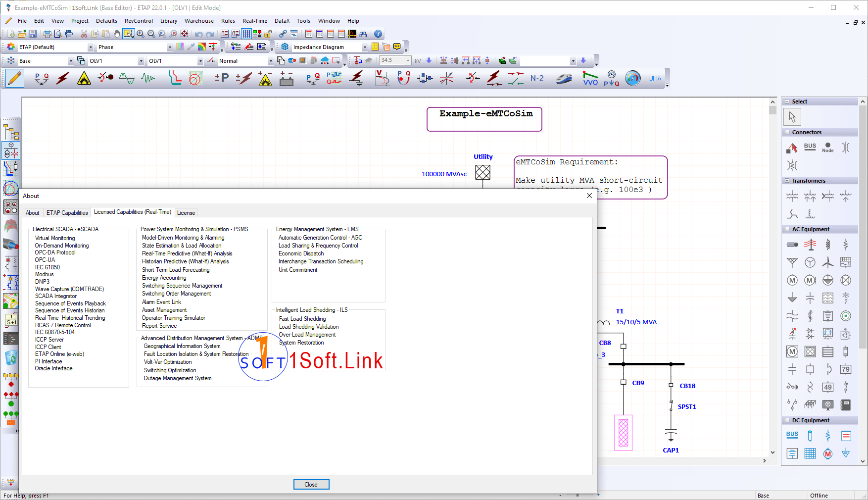Open Normal configuration dropdown
The height and width of the screenshot is (500, 868).
(x=271, y=61)
